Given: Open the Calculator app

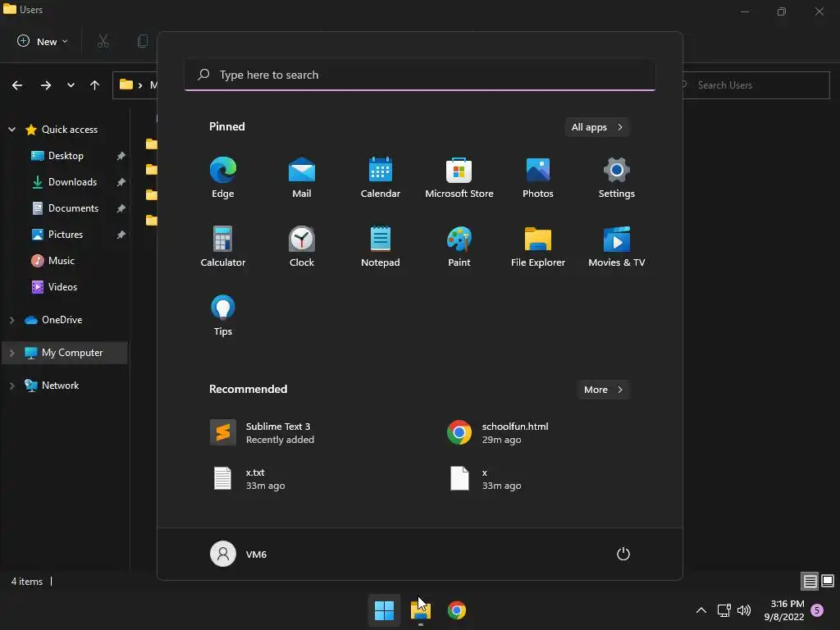Looking at the screenshot, I should [x=223, y=246].
